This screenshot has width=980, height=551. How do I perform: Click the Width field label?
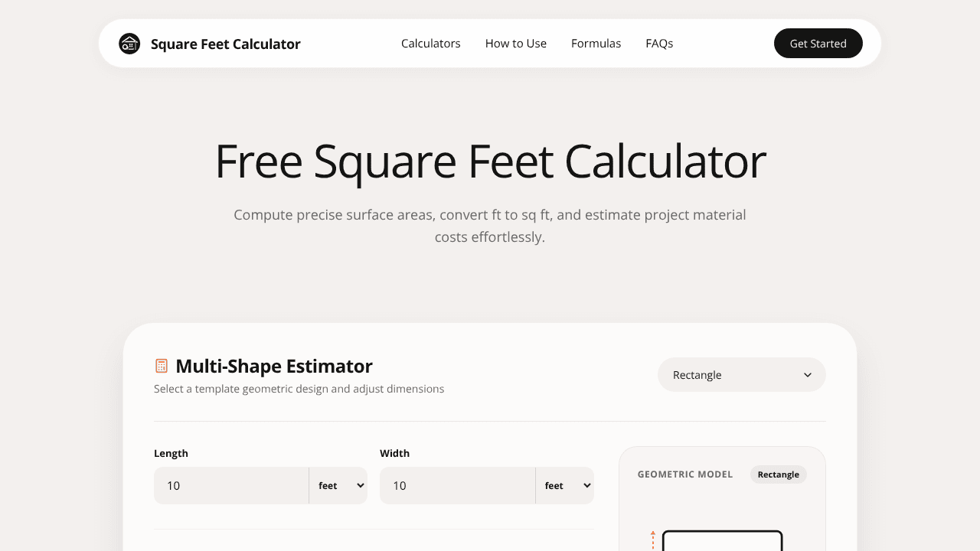394,453
